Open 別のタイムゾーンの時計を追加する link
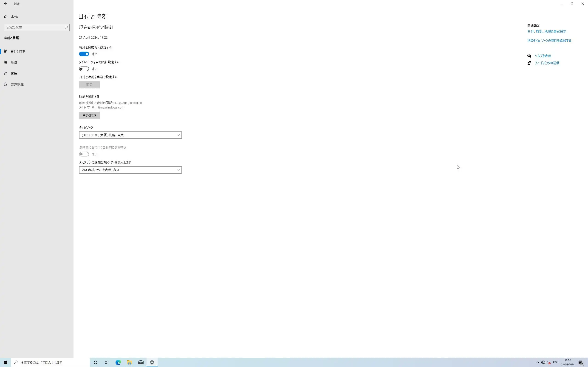This screenshot has width=588, height=367. [x=549, y=41]
